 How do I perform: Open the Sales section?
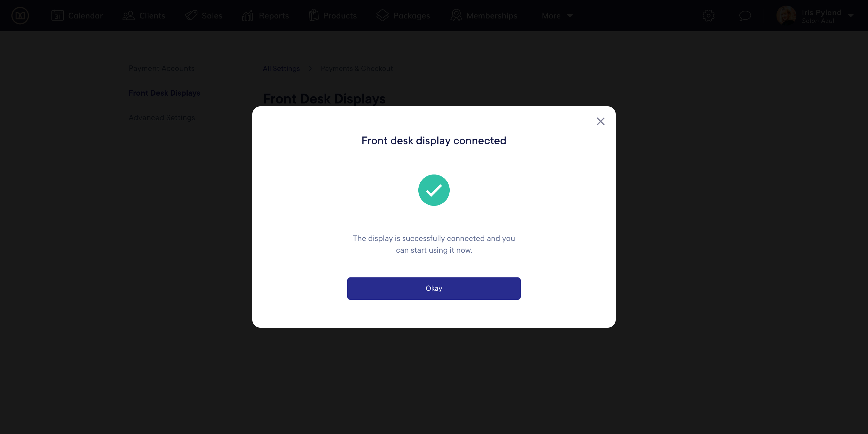204,15
